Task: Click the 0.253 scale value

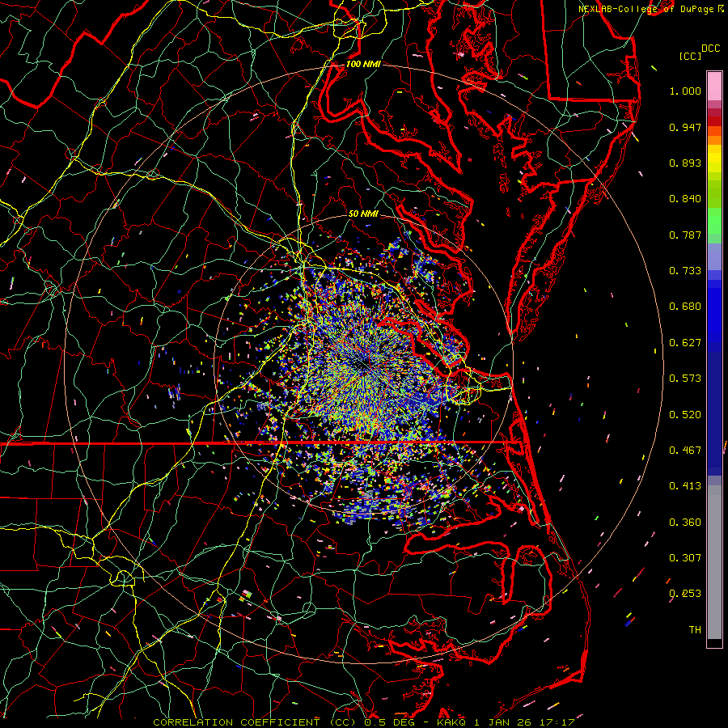Action: click(685, 594)
